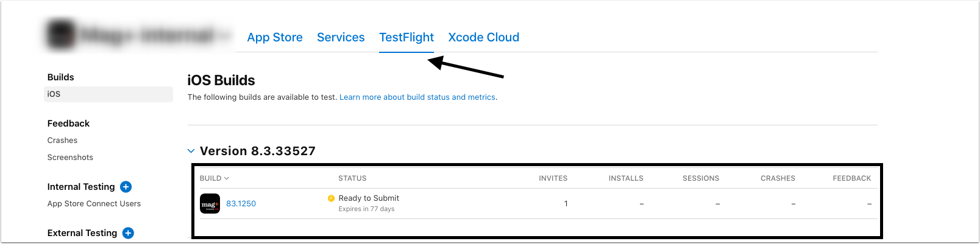
Task: Open the Services tab
Action: click(x=341, y=37)
